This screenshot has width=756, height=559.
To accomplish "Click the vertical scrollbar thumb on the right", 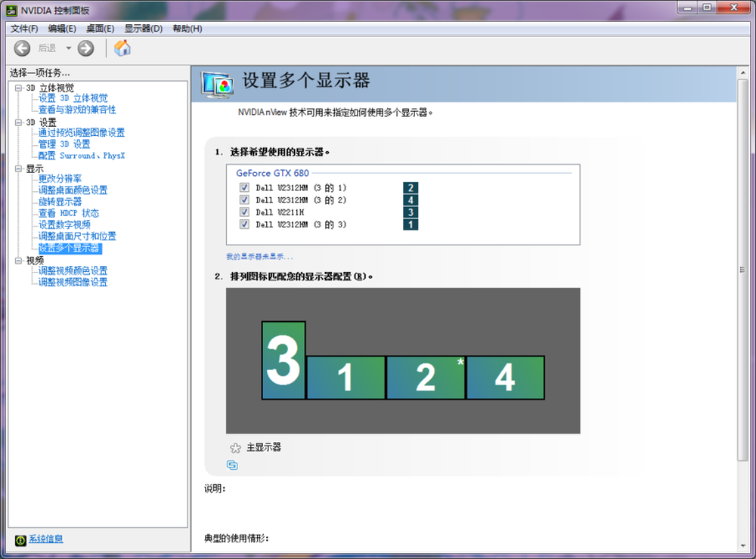I will (x=742, y=270).
